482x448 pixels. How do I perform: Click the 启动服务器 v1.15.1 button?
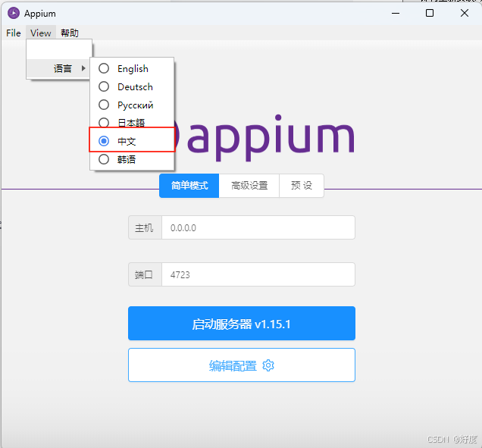[242, 323]
